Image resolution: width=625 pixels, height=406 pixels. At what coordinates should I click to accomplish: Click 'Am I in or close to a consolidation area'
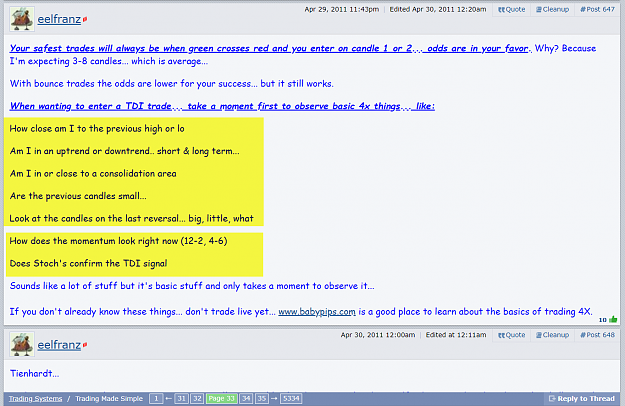[93, 174]
